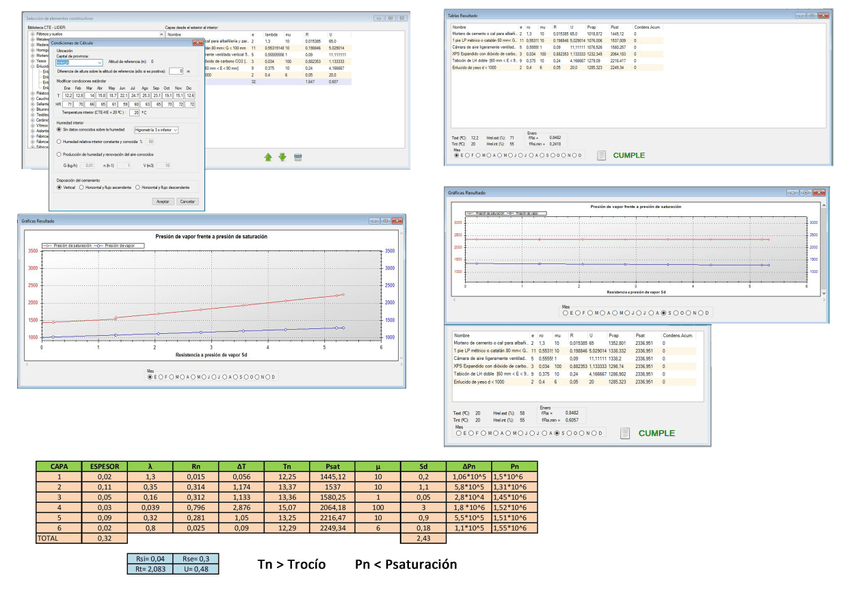This screenshot has width=848, height=600.
Task: Close the left Gráficas Resultado chart window
Action: (398, 220)
